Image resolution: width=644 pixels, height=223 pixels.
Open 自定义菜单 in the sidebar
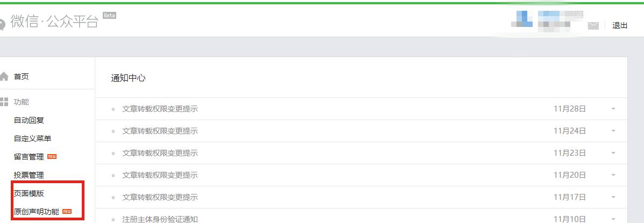(32, 138)
